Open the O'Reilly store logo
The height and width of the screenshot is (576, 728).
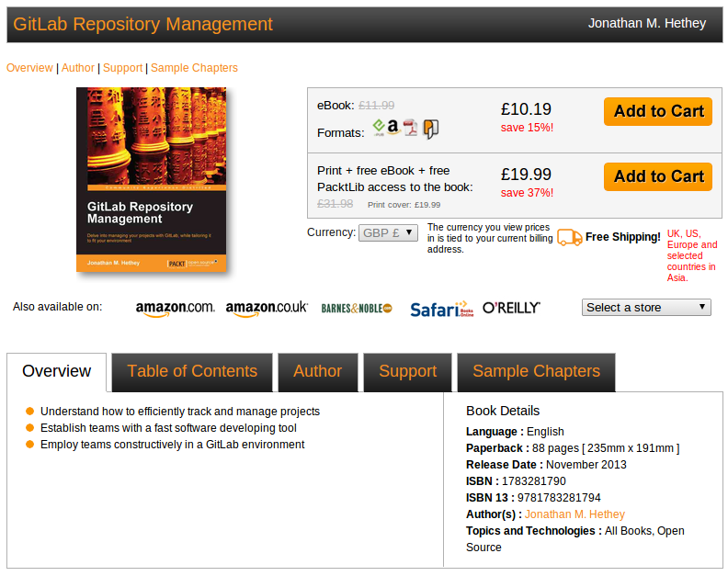pyautogui.click(x=511, y=308)
